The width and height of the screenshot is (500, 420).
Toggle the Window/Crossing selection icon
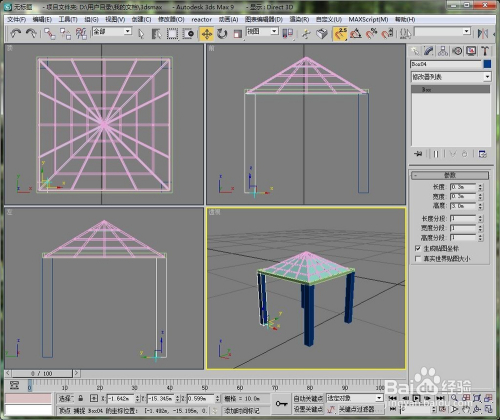(x=188, y=34)
